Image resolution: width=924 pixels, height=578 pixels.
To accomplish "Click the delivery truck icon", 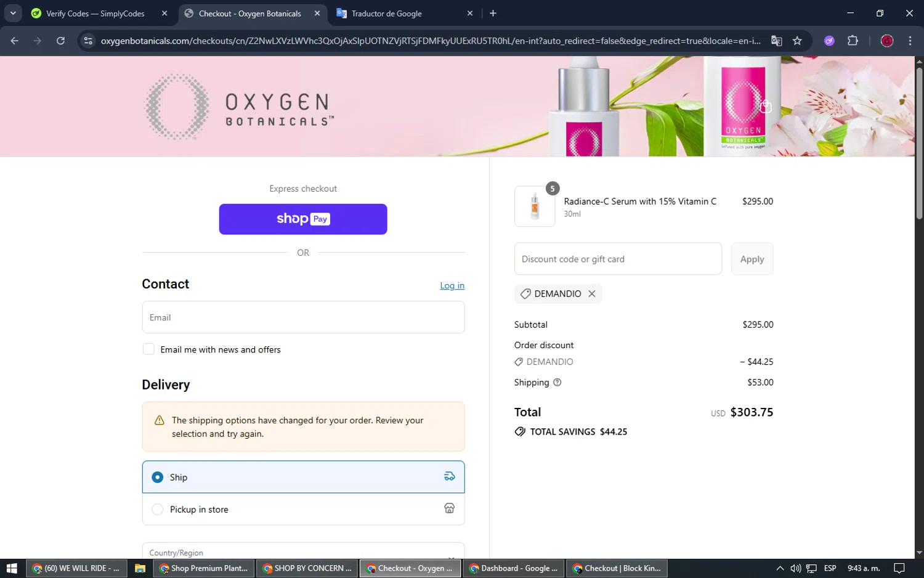I will pos(450,476).
